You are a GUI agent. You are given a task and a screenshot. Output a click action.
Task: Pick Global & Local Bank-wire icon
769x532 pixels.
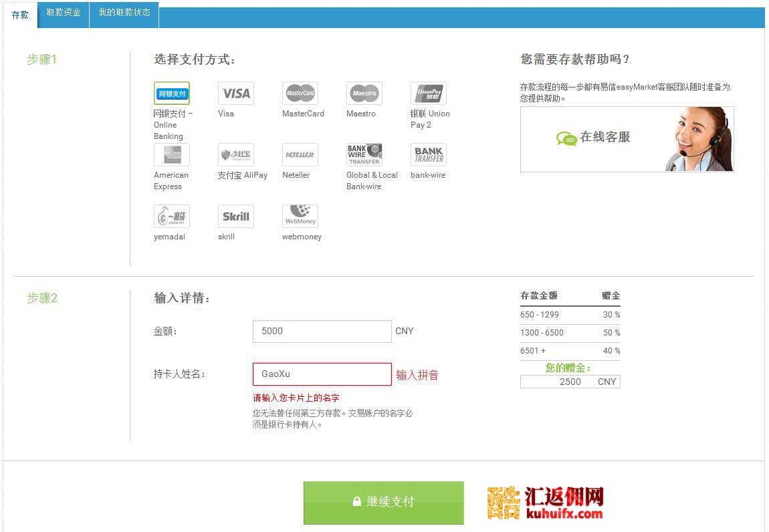(364, 155)
